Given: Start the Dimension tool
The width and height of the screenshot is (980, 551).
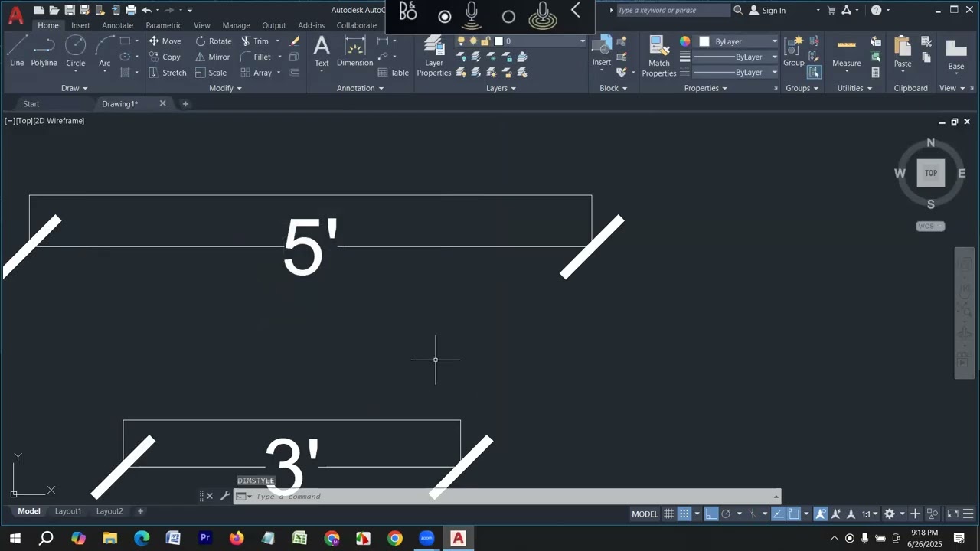Looking at the screenshot, I should point(354,51).
